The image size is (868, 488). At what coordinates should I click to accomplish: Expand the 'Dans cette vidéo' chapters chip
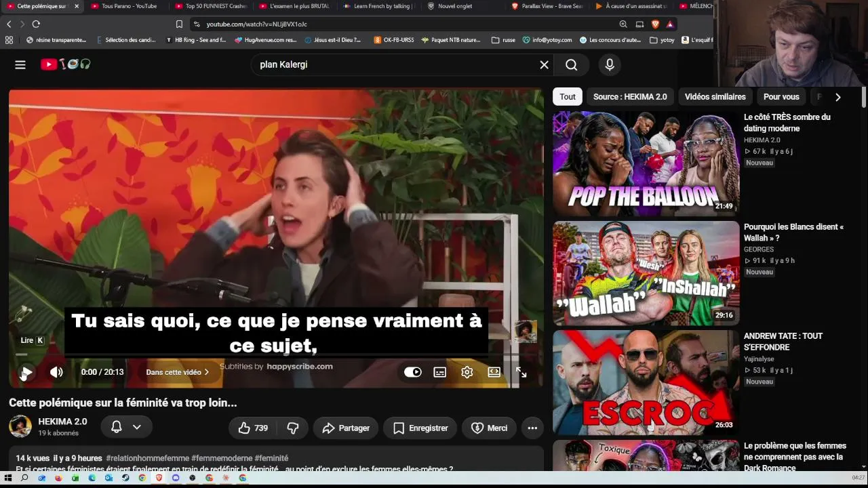[178, 372]
